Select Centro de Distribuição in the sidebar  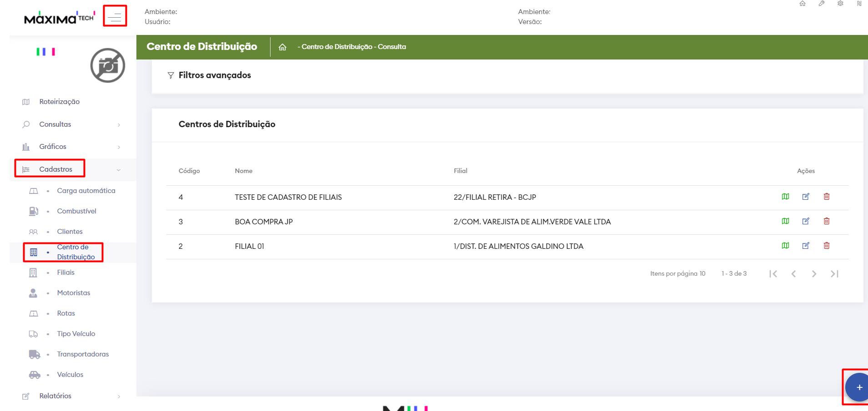click(x=76, y=252)
